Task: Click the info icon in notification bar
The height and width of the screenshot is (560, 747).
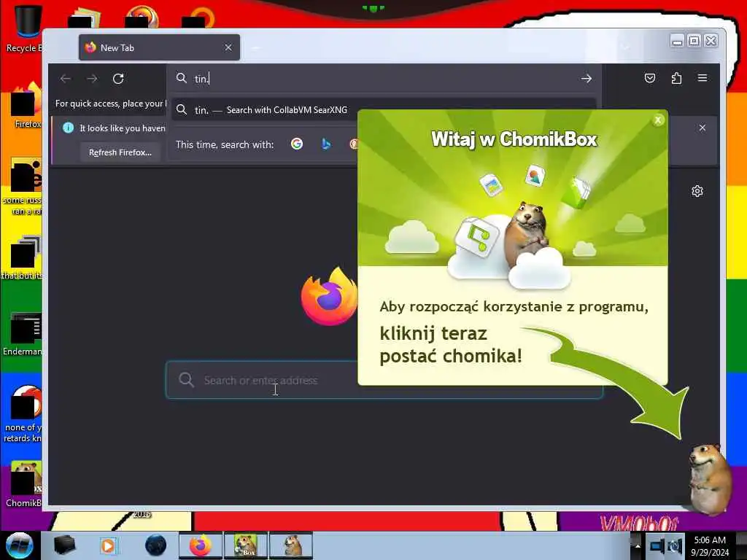Action: [x=68, y=128]
